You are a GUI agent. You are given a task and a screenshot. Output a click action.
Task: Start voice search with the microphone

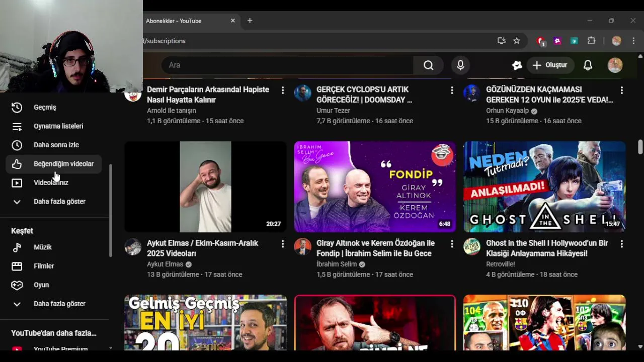point(460,65)
